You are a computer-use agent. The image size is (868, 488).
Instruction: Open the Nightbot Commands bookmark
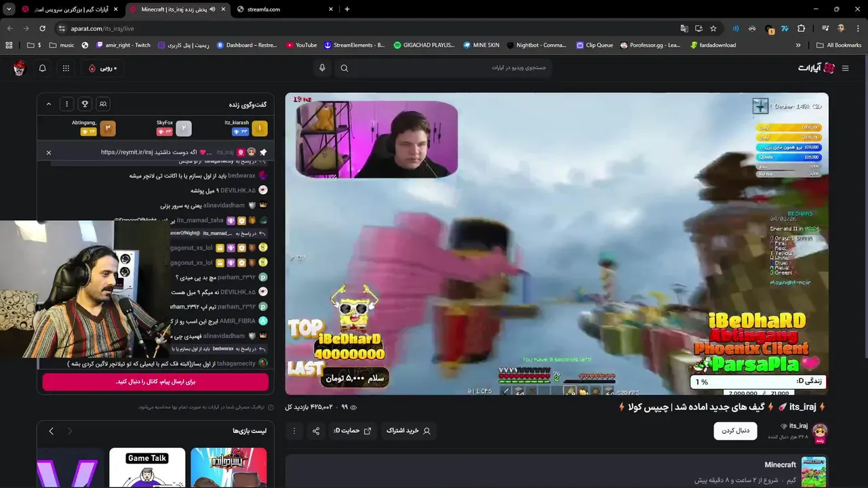[x=536, y=45]
